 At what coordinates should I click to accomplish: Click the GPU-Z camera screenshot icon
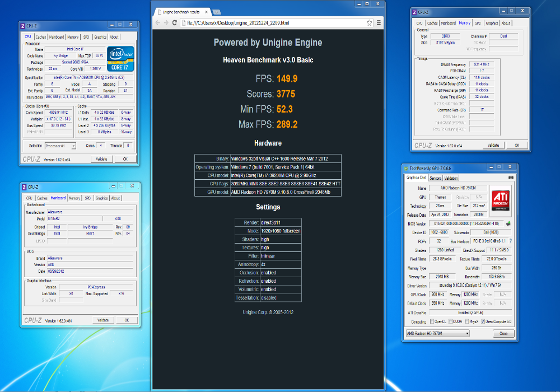(511, 178)
